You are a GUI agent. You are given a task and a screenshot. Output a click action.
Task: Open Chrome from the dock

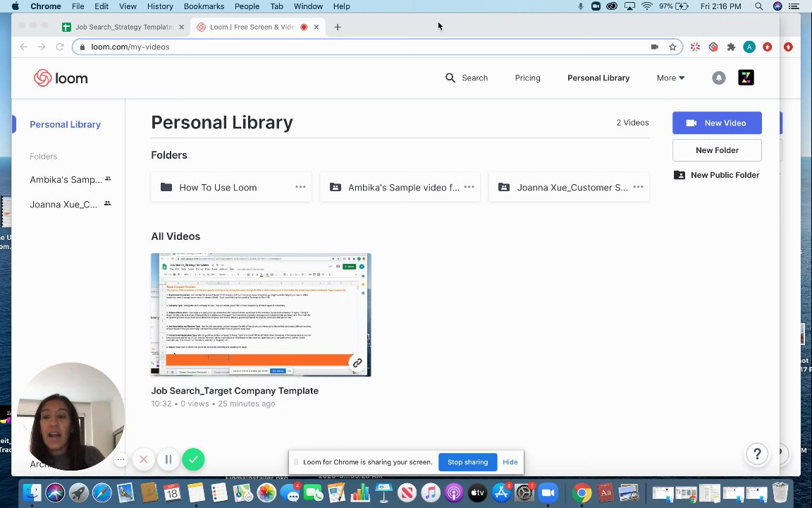(x=582, y=492)
